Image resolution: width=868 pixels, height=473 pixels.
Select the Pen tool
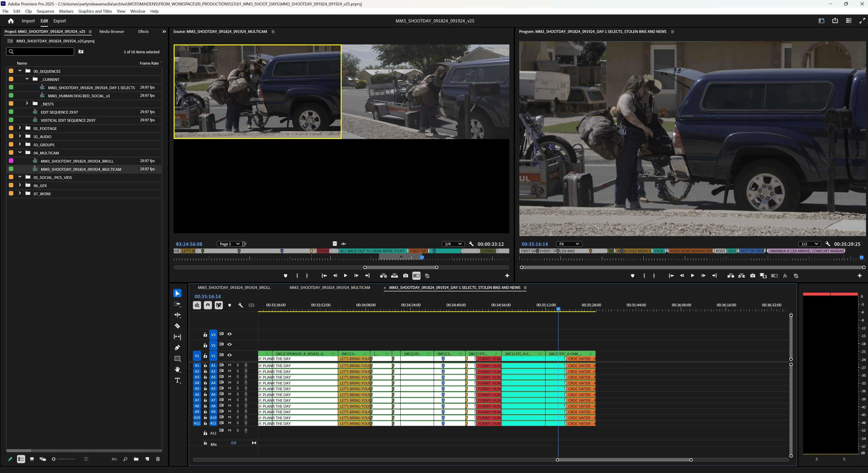pyautogui.click(x=177, y=348)
